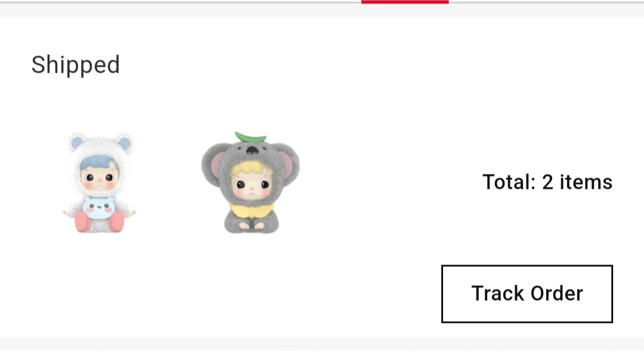
Task: Tap the blonde-haired face of koala figurine
Action: coord(250,181)
